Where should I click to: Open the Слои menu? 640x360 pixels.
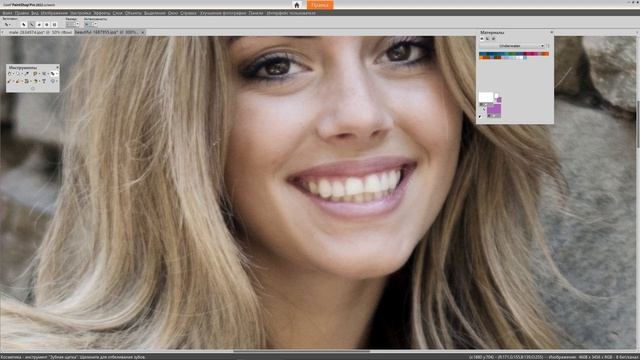tap(118, 13)
